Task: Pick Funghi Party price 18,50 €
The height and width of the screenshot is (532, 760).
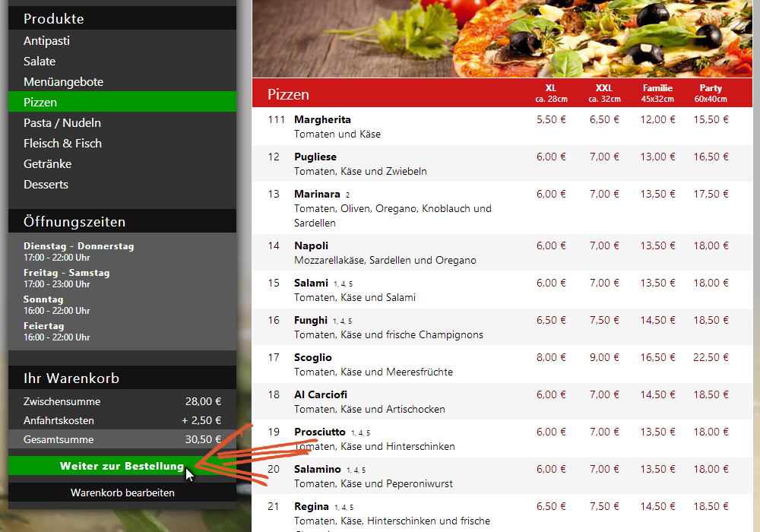Action: pyautogui.click(x=711, y=321)
